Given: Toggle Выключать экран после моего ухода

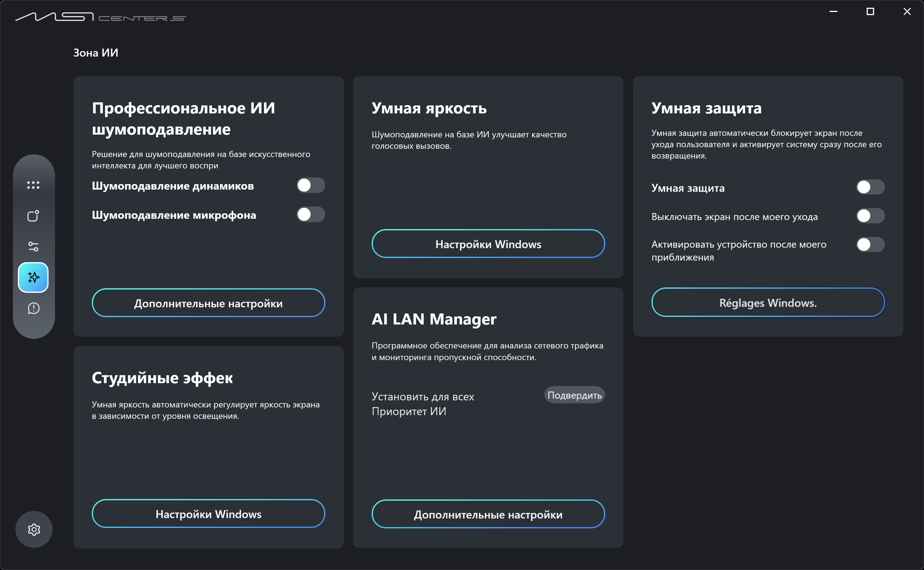Looking at the screenshot, I should point(870,216).
